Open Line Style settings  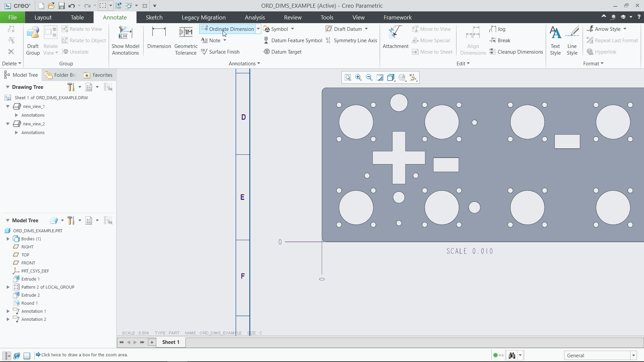(x=572, y=41)
